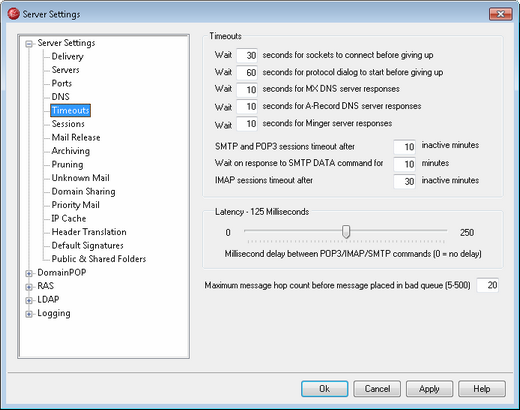This screenshot has width=520, height=410.
Task: Edit IMAP sessions timeout minutes field
Action: pos(404,181)
